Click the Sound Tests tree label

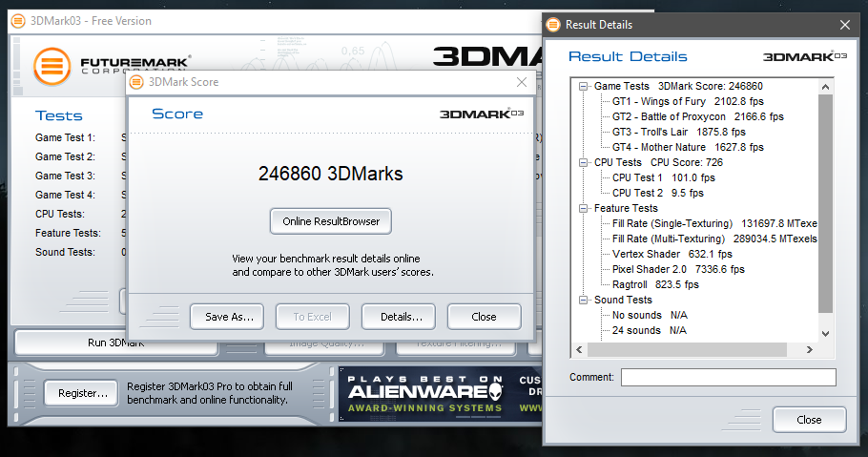pyautogui.click(x=623, y=300)
